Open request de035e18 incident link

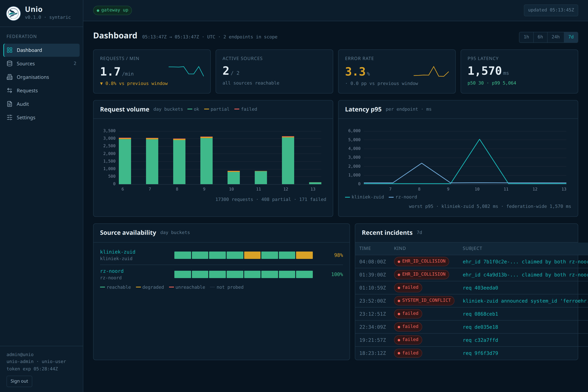[480, 327]
